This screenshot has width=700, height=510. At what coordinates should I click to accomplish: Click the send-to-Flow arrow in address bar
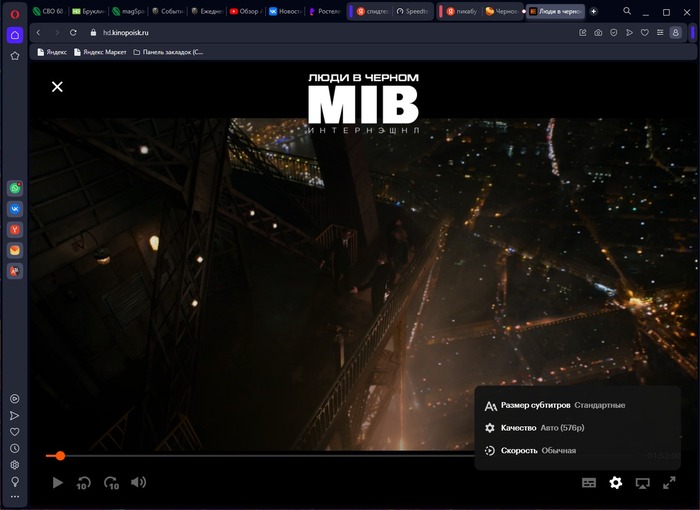point(629,33)
